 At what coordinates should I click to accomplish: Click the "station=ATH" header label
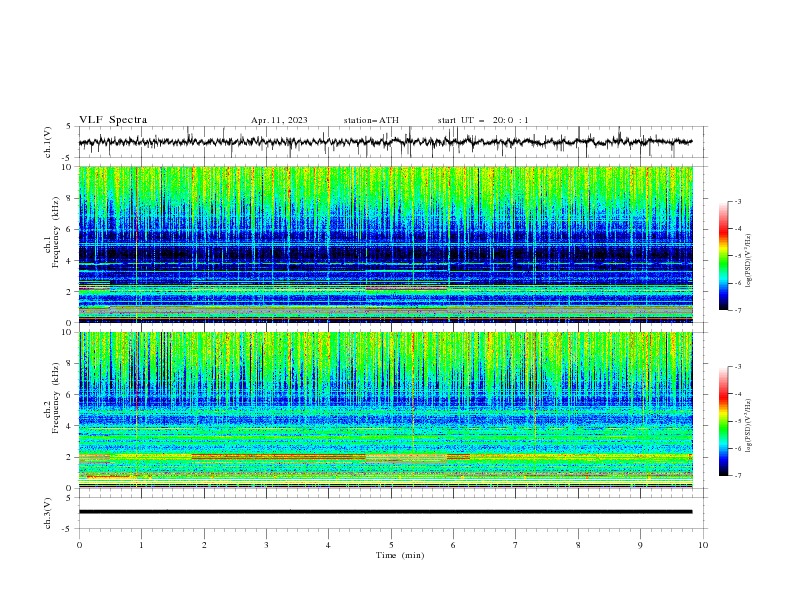coord(371,120)
